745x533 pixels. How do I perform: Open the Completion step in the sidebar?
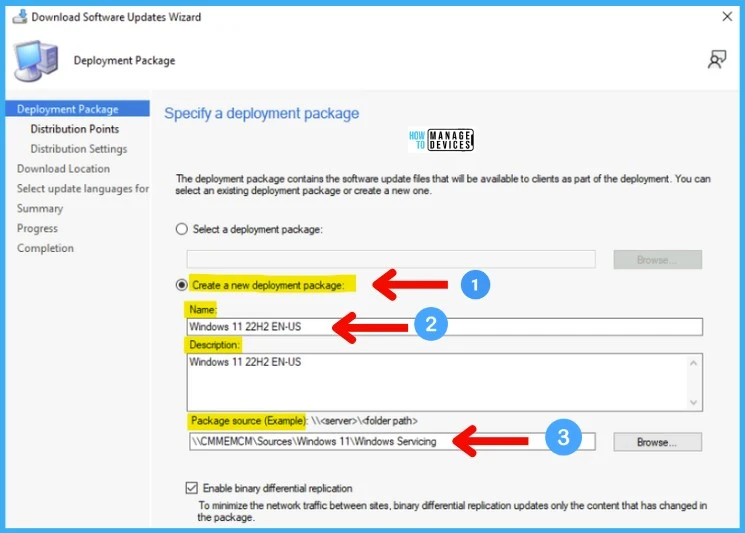(x=45, y=248)
